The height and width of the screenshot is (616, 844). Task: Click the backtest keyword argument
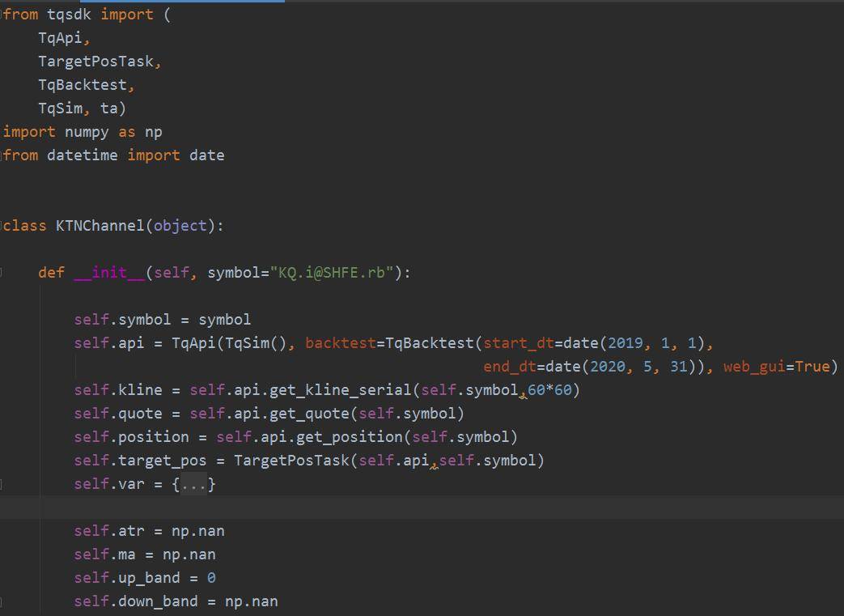point(341,343)
